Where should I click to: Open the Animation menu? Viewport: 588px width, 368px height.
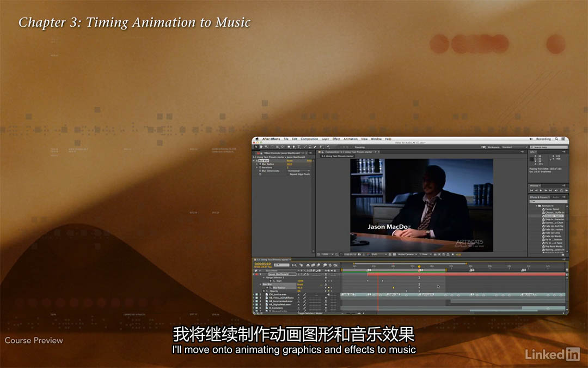351,139
